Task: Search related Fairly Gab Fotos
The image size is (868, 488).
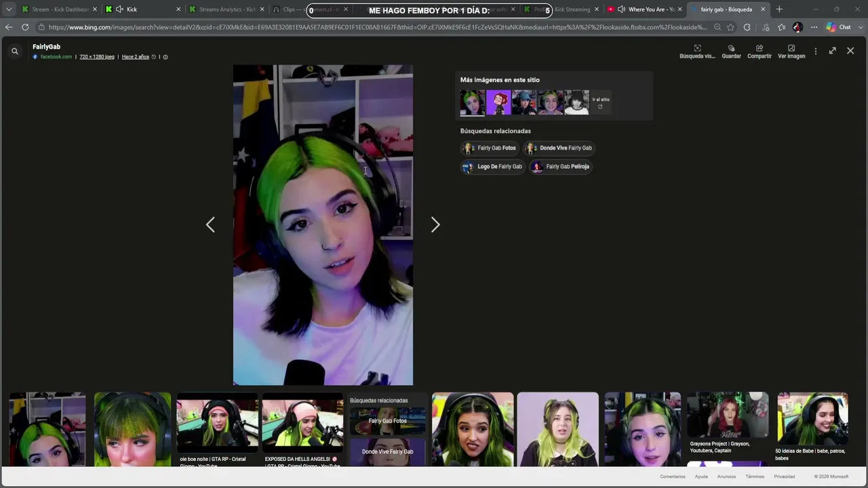Action: pyautogui.click(x=490, y=148)
